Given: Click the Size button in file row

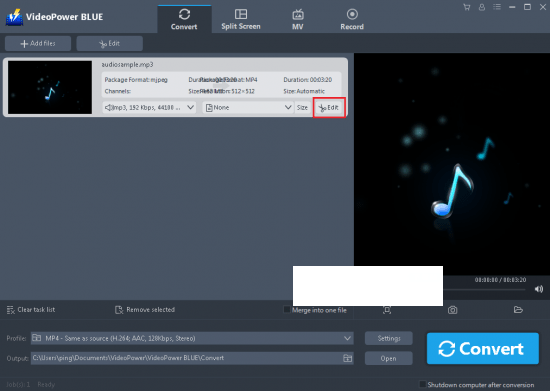Looking at the screenshot, I should pos(302,107).
